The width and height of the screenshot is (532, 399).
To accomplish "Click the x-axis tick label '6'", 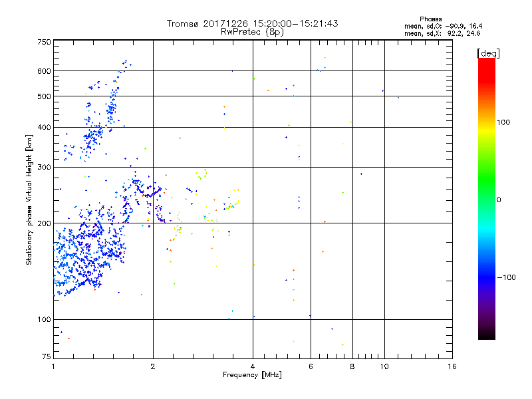I will click(311, 366).
